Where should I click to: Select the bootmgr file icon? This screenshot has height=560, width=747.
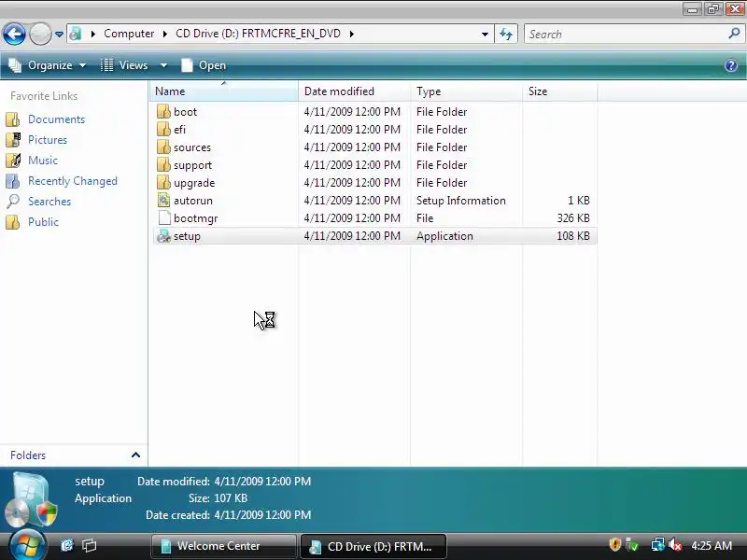coord(163,218)
